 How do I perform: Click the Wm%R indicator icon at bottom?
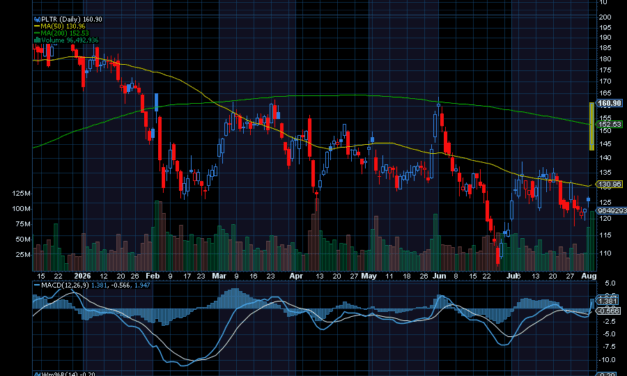pyautogui.click(x=37, y=374)
